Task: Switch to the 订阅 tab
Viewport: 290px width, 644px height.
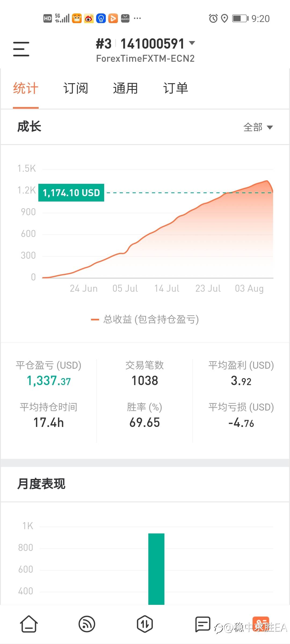Action: 75,88
